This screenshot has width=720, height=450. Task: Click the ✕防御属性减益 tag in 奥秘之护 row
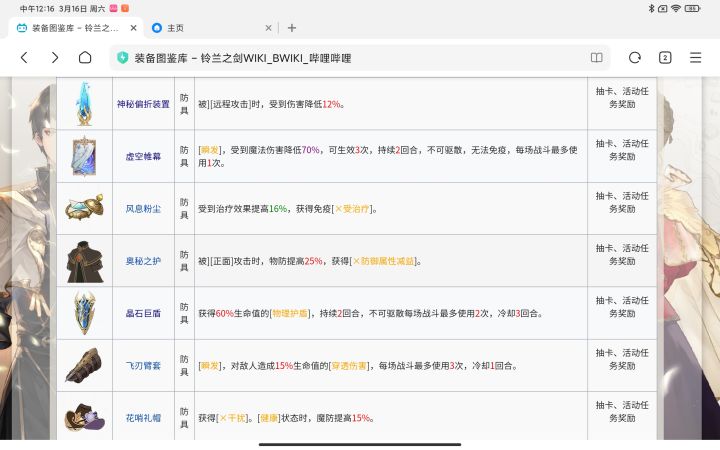(383, 261)
